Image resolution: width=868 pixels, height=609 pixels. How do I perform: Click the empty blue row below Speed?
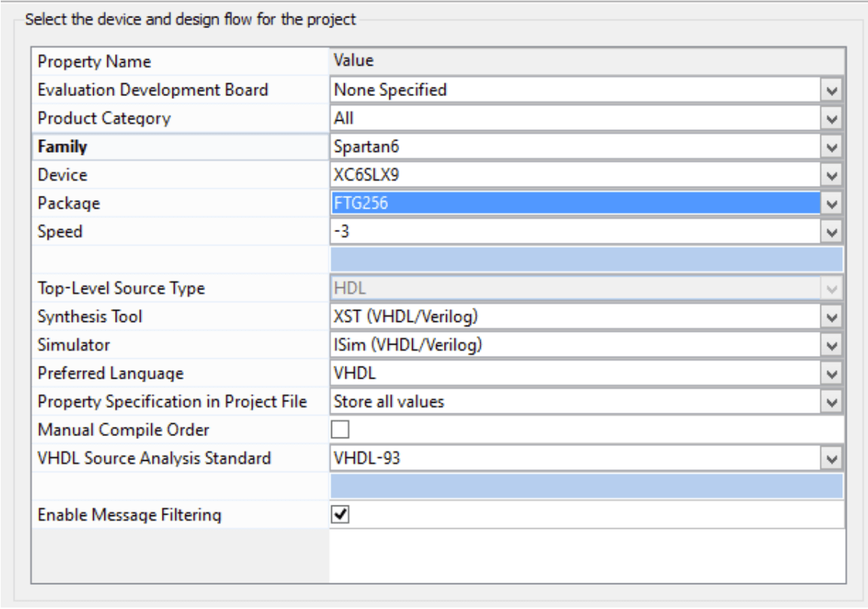tap(586, 259)
